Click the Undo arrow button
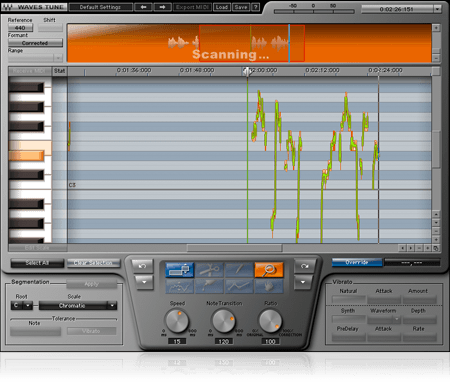450x382 pixels. point(143,266)
